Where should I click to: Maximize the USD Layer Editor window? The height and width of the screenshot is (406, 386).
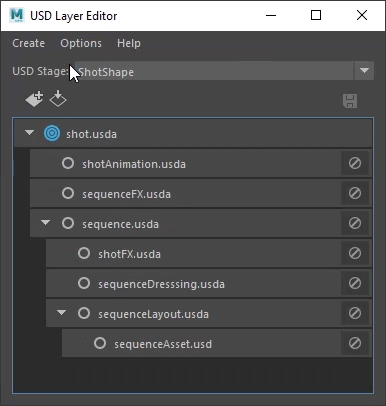[x=316, y=15]
